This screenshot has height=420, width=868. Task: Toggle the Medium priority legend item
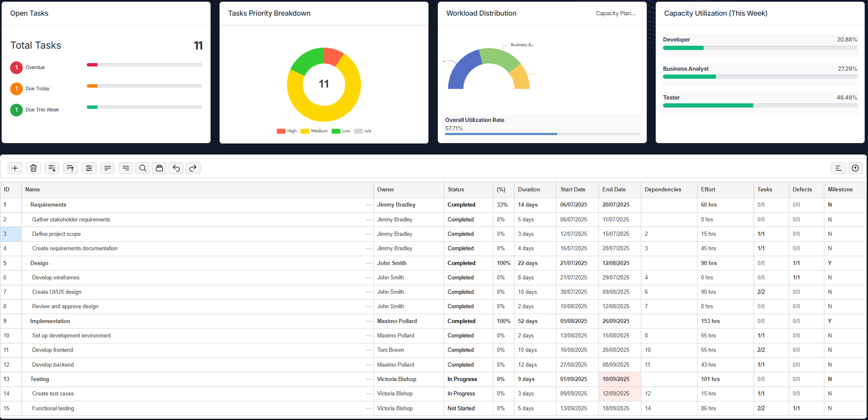click(x=314, y=131)
